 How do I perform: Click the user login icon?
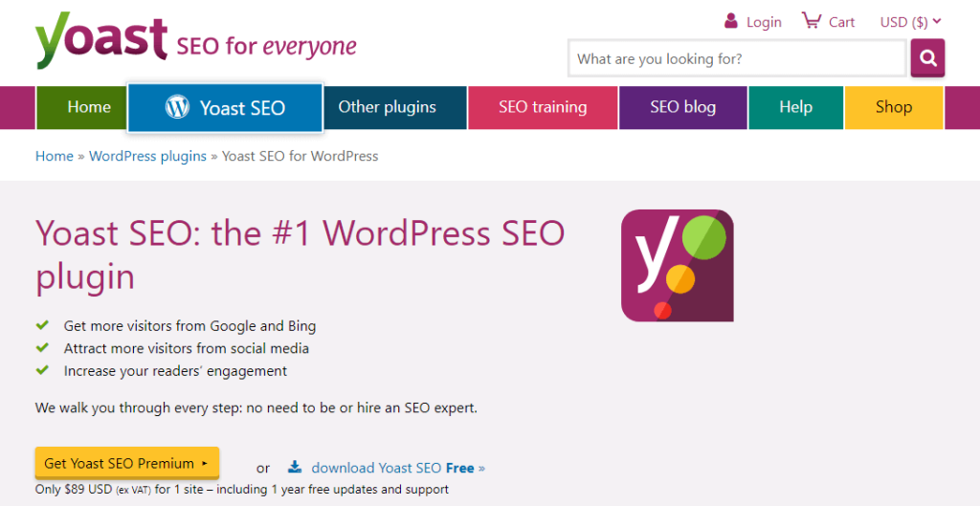click(x=731, y=21)
